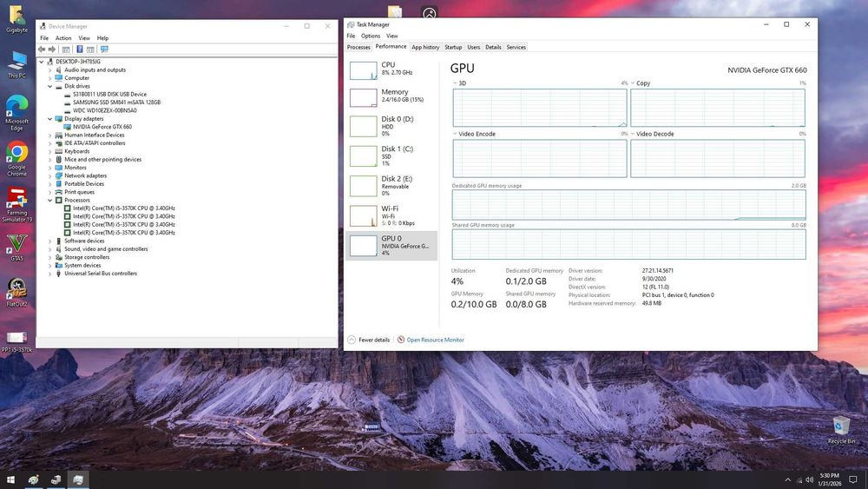Switch to the Processes tab
Image resolution: width=868 pixels, height=489 pixels.
coord(358,48)
